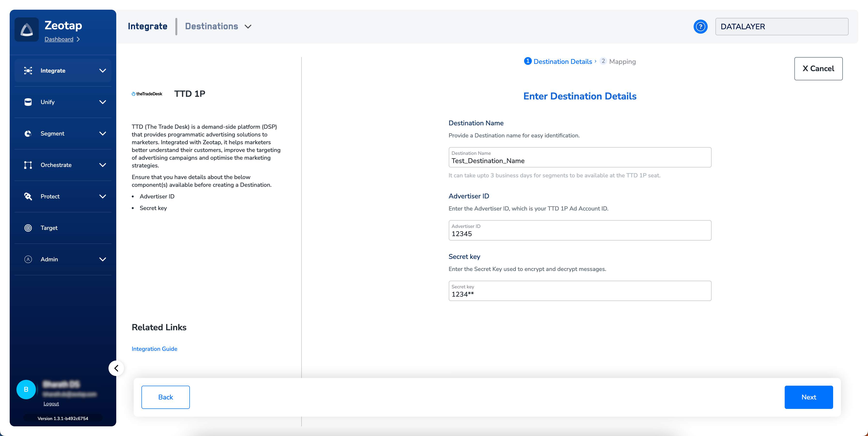Open the Target section
This screenshot has width=868, height=436.
tap(49, 228)
